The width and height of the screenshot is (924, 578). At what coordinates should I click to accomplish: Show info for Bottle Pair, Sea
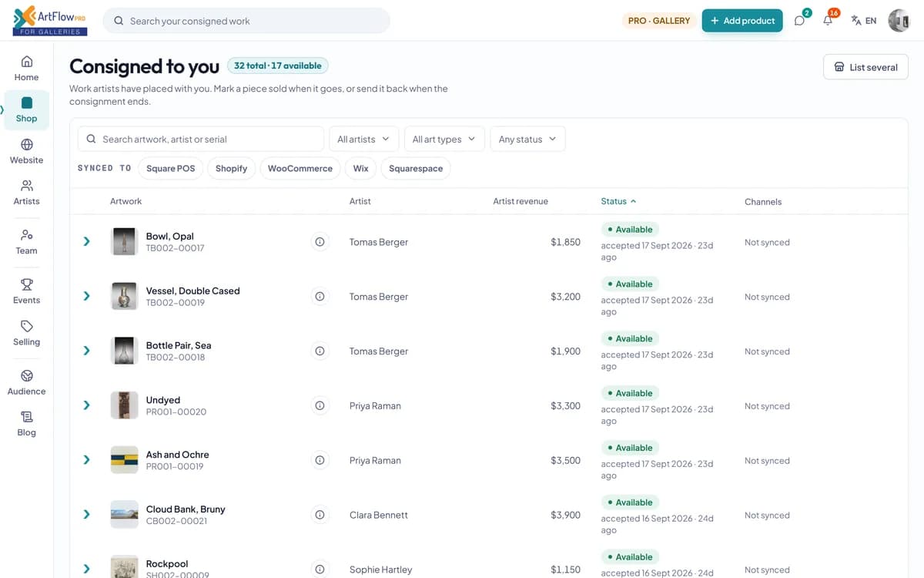click(320, 351)
